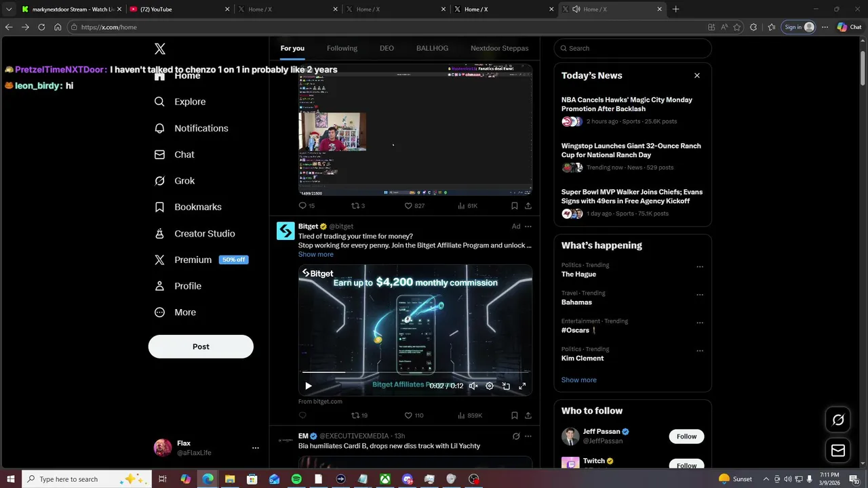The height and width of the screenshot is (488, 868).
Task: Open Flax account options menu
Action: click(255, 448)
